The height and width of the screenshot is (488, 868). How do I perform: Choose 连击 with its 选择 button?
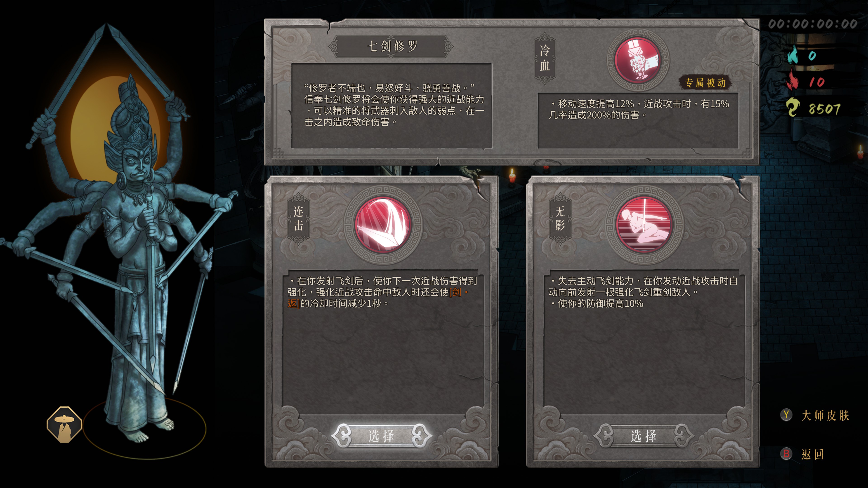(x=381, y=436)
